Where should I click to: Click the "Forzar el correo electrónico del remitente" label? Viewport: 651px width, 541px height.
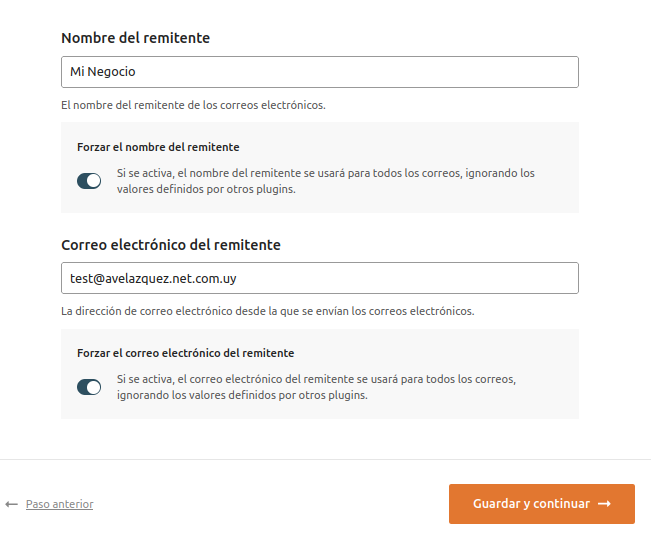pos(185,354)
